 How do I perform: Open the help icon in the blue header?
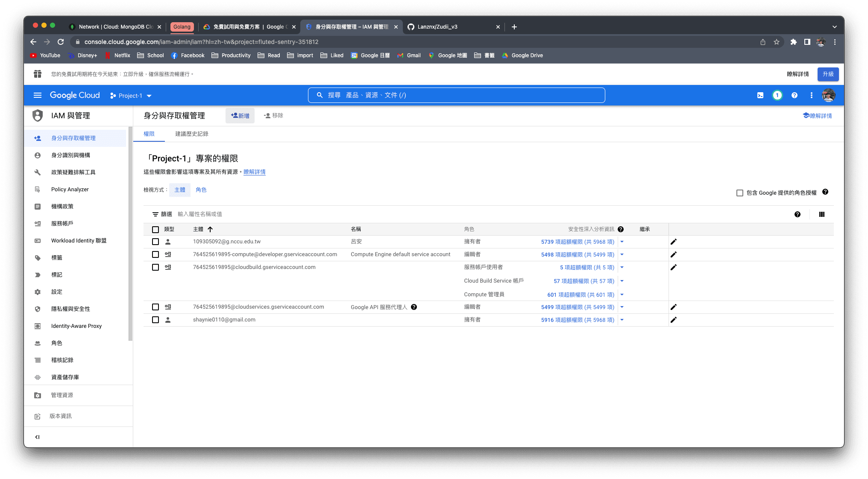795,95
